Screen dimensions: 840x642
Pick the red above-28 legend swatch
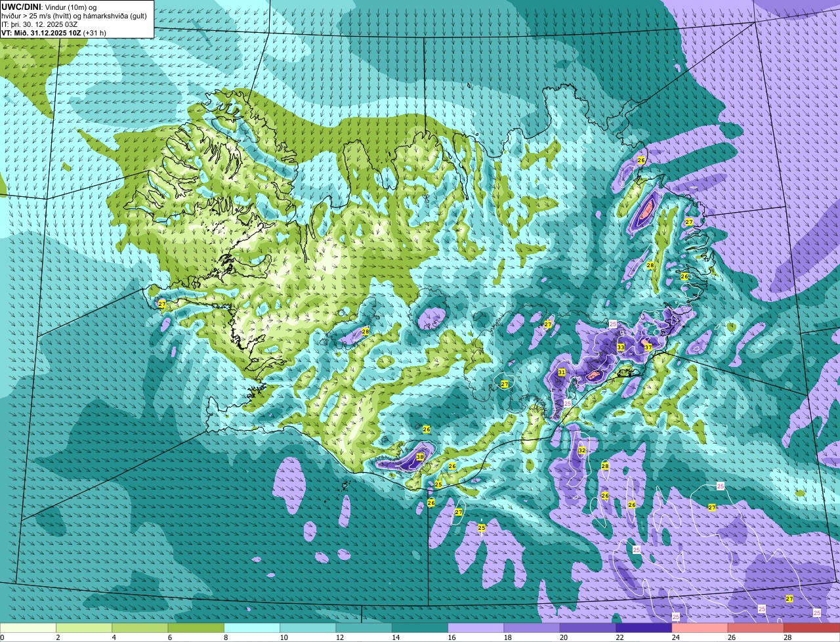(x=812, y=628)
